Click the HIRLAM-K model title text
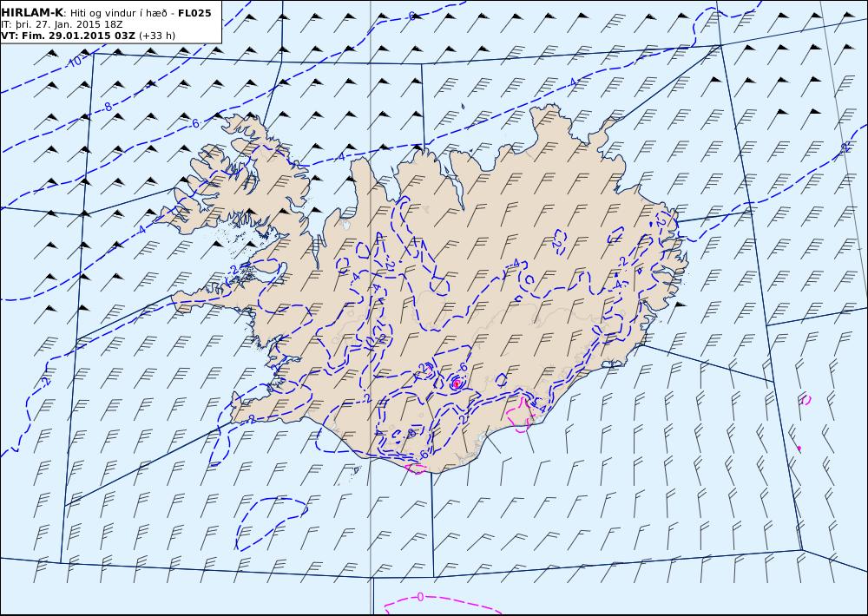This screenshot has height=616, width=868. [x=32, y=13]
